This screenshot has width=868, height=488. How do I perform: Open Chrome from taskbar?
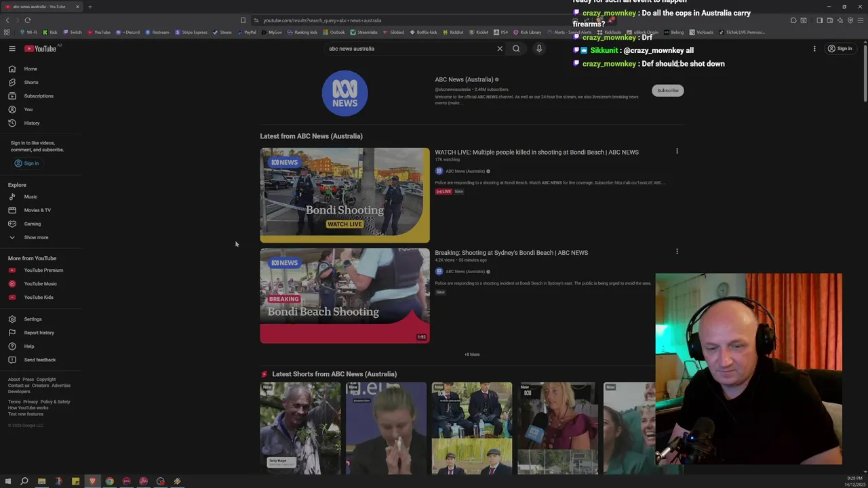tap(109, 481)
